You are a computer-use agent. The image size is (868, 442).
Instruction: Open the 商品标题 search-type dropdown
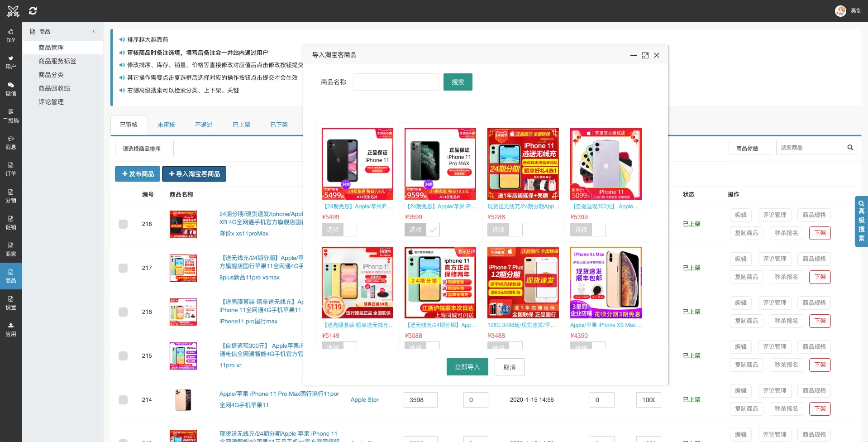coord(749,148)
